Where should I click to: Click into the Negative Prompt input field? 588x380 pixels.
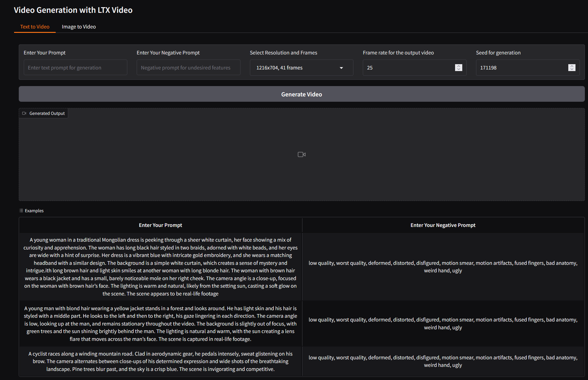(x=188, y=68)
